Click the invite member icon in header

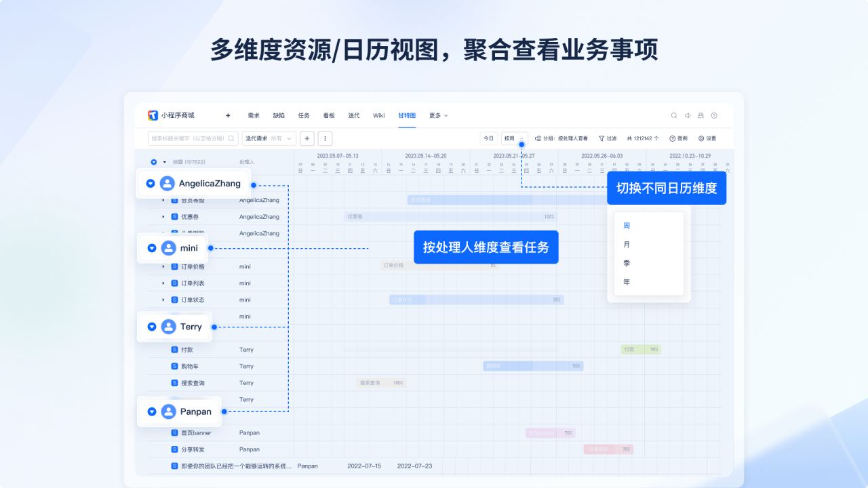[701, 115]
